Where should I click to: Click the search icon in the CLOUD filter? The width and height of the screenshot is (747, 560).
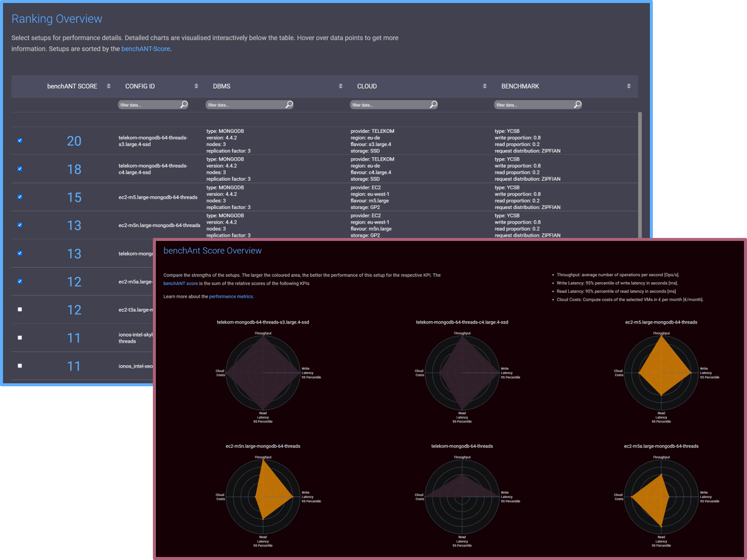point(433,104)
